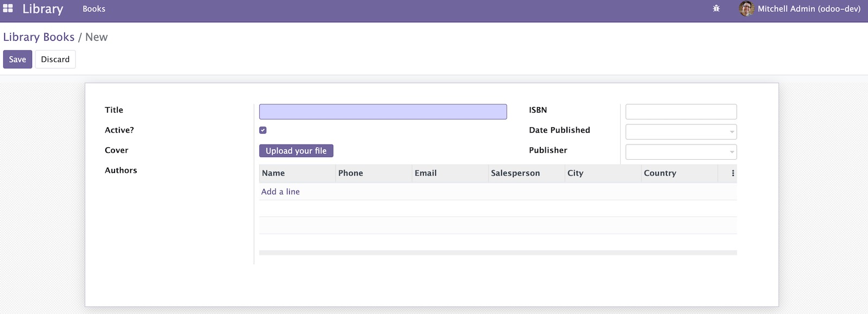The height and width of the screenshot is (314, 868).
Task: Click Mitchell Admin avatar picture
Action: 746,9
